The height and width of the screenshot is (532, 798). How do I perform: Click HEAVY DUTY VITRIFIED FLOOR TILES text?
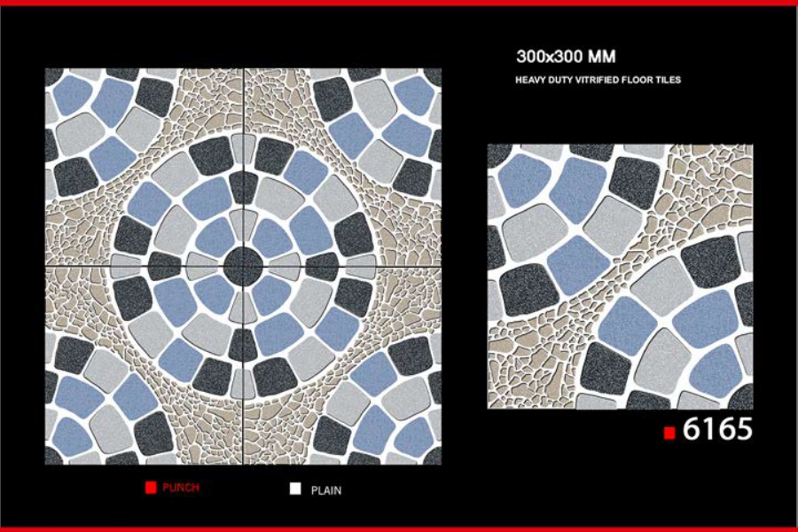pos(598,80)
